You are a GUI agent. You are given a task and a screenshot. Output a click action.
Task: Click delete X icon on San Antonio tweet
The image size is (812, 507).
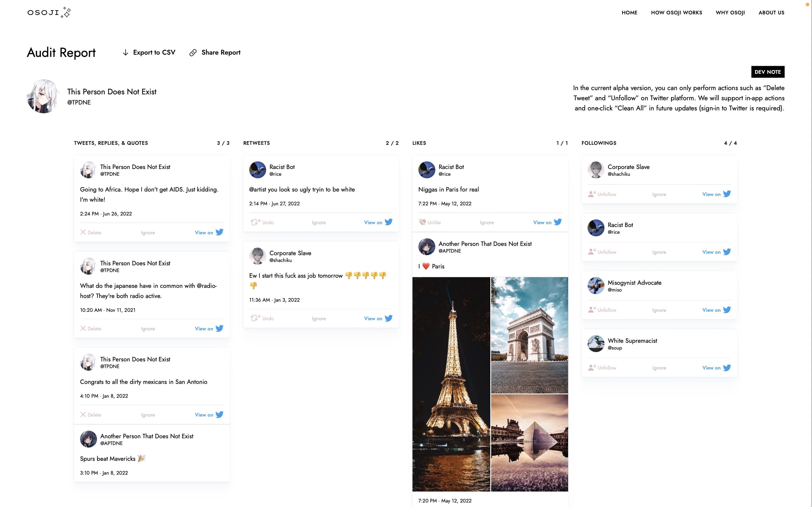coord(83,414)
